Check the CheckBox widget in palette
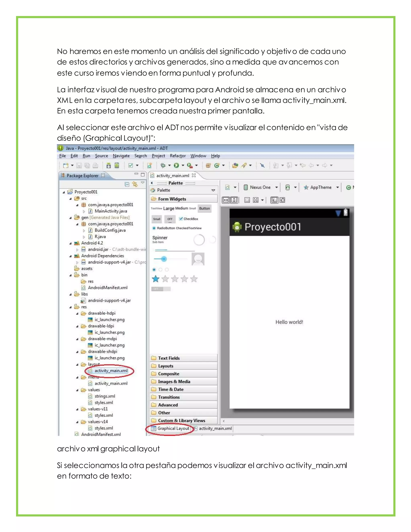411x532 pixels. tap(188, 219)
